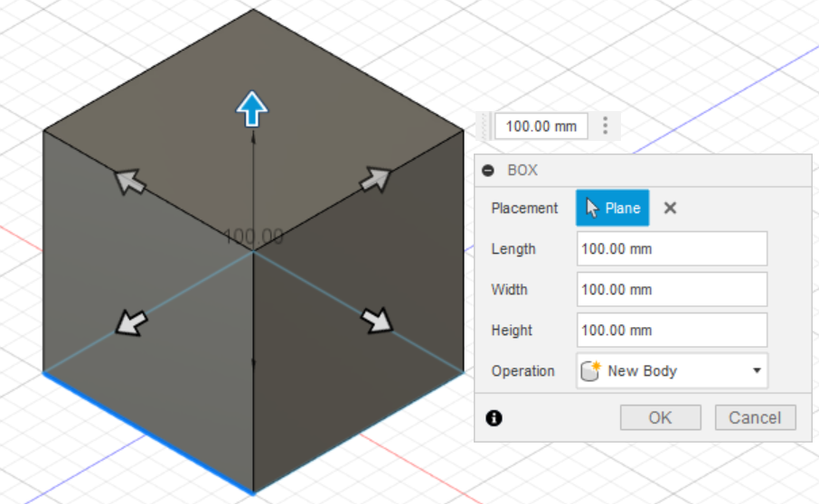Viewport: 819px width, 504px height.
Task: Click the BOX dialog title text
Action: [x=522, y=171]
